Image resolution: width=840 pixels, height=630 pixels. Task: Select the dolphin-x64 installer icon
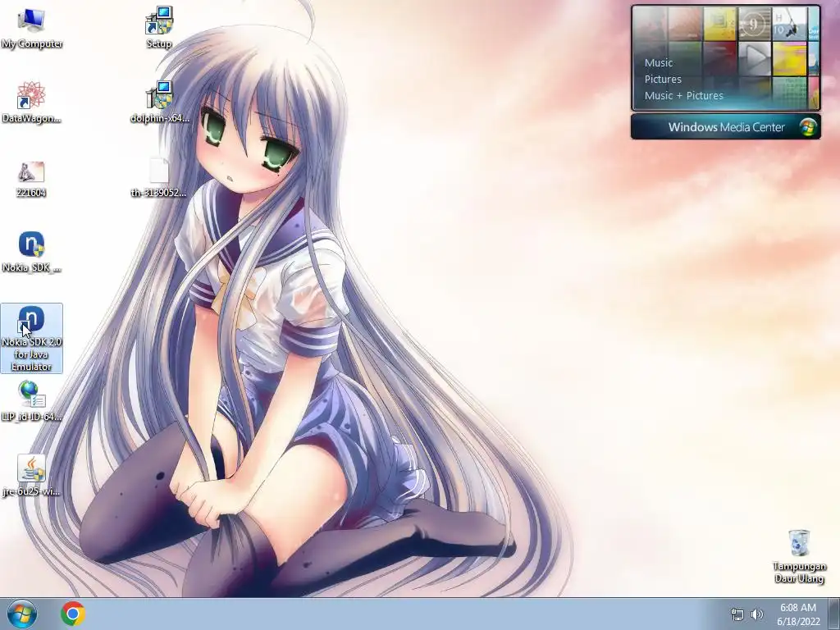coord(159,103)
